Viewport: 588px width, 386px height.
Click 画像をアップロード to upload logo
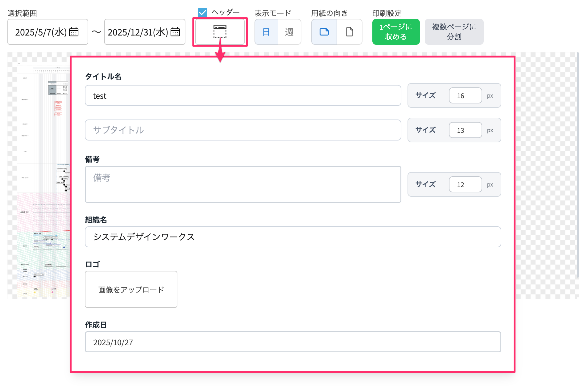131,289
